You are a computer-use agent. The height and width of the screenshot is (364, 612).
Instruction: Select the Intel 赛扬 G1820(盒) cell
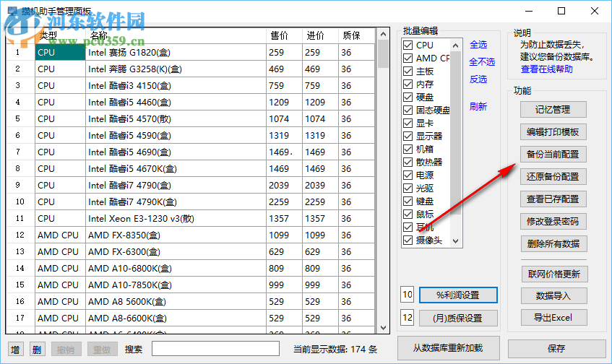coord(176,53)
